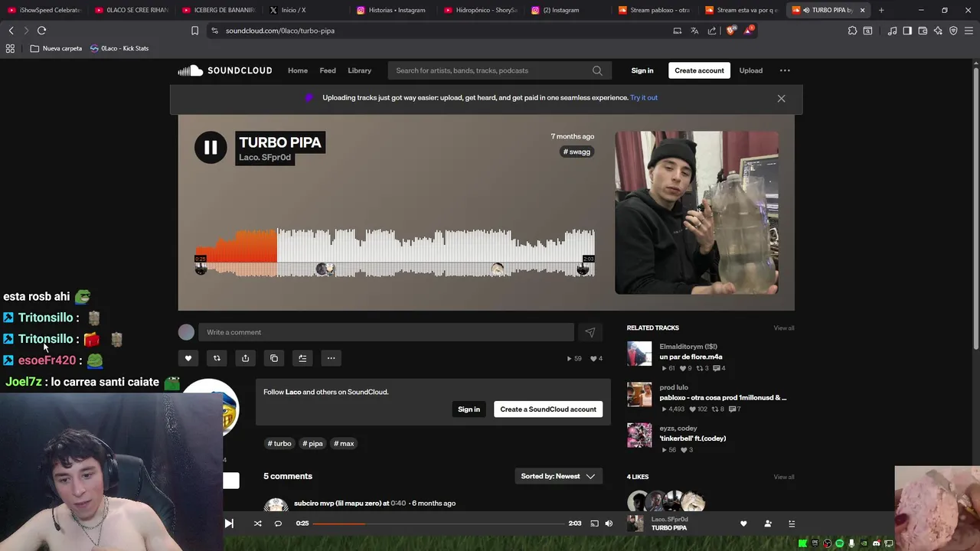The image size is (980, 551).
Task: Open the Brave Wallet icon in the toolbar
Action: [x=923, y=31]
